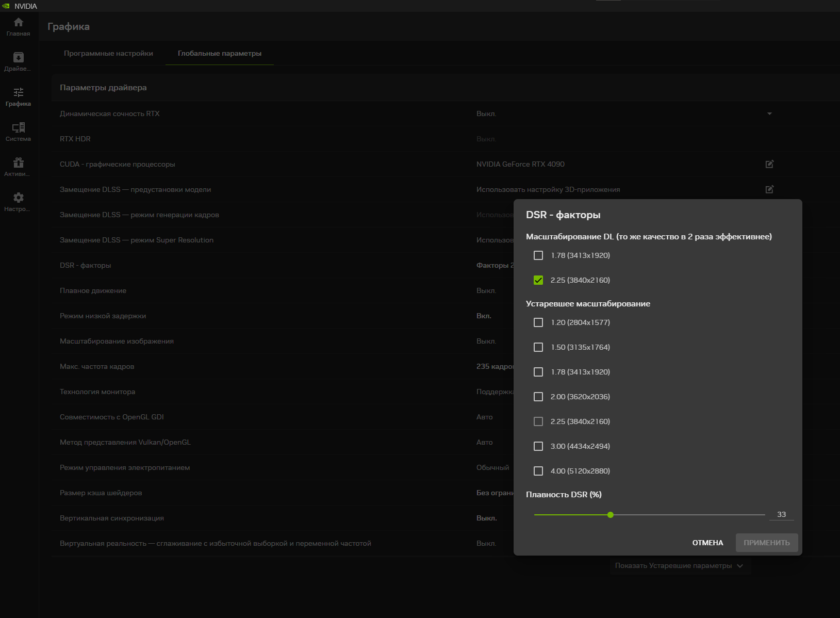This screenshot has height=618, width=840.
Task: Click the ПРИМЕНИТЬ button
Action: pyautogui.click(x=766, y=543)
